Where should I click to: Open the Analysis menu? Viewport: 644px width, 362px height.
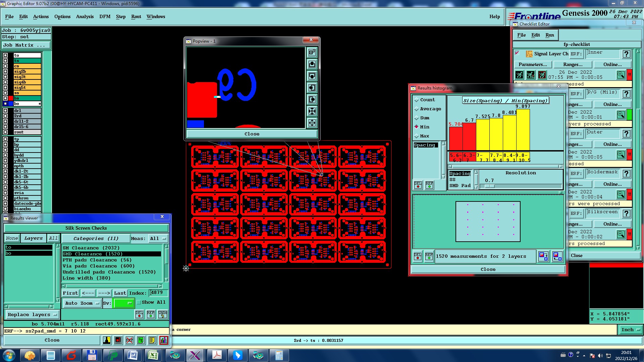coord(85,16)
